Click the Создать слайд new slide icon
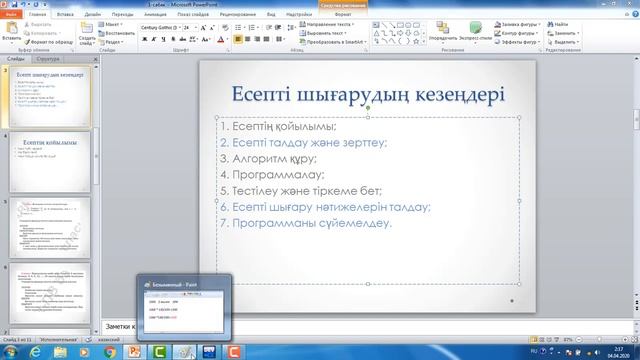 click(87, 28)
